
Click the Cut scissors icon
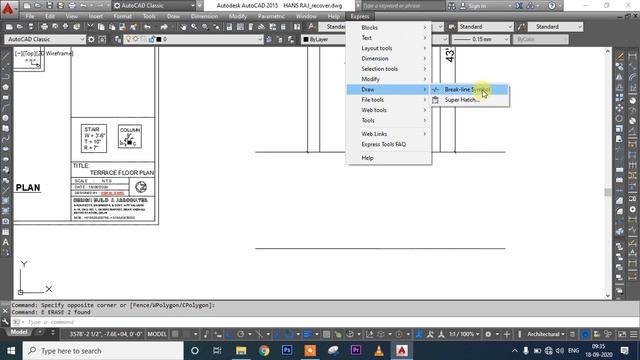click(x=90, y=27)
